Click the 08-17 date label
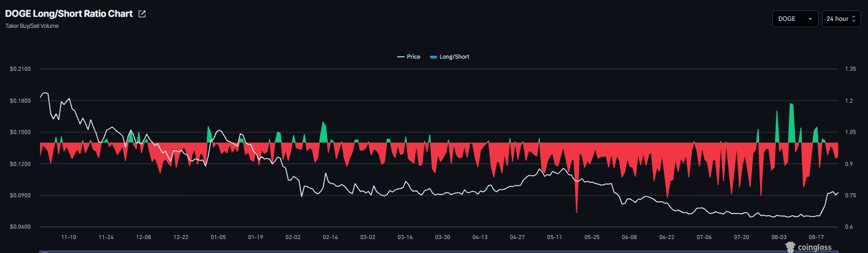The height and width of the screenshot is (253, 868). 816,237
